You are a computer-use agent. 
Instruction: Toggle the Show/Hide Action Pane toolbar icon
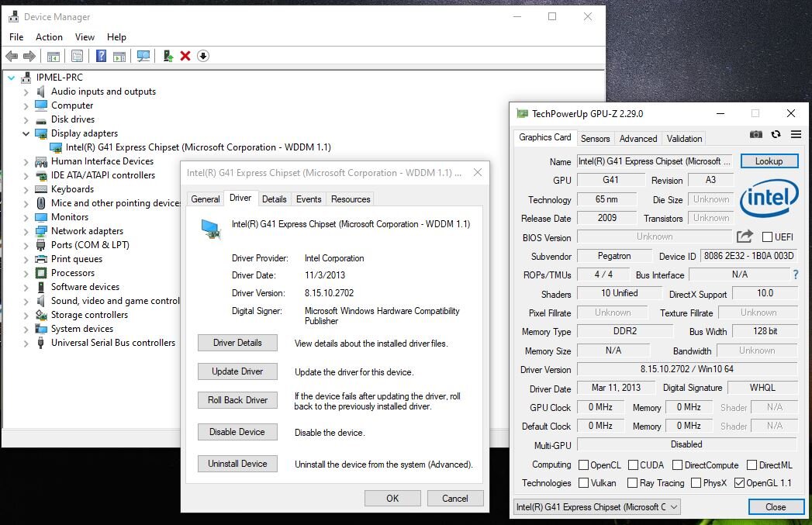pos(119,56)
